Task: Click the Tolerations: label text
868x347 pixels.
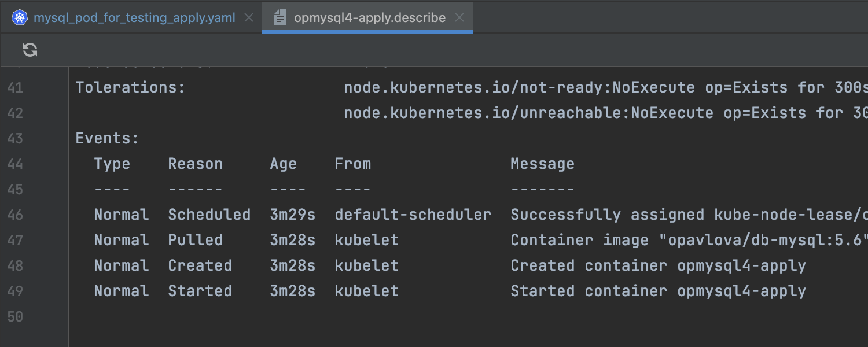Action: 130,88
